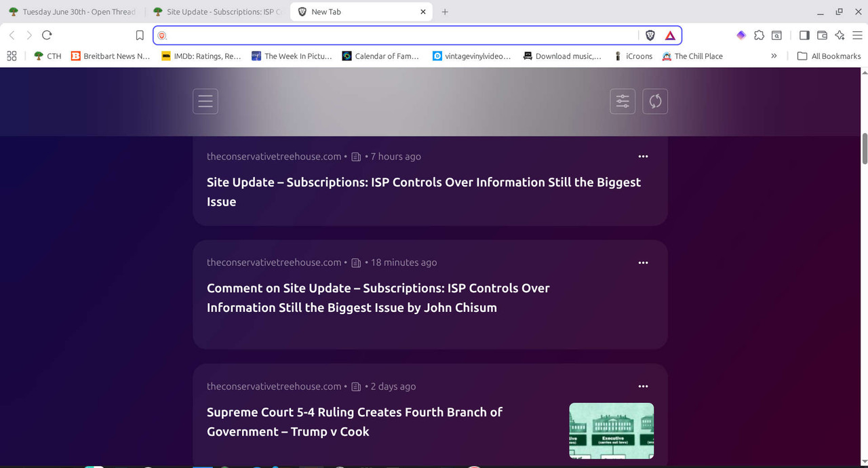
Task: Open more options on the 2 days ago card
Action: pyautogui.click(x=643, y=387)
